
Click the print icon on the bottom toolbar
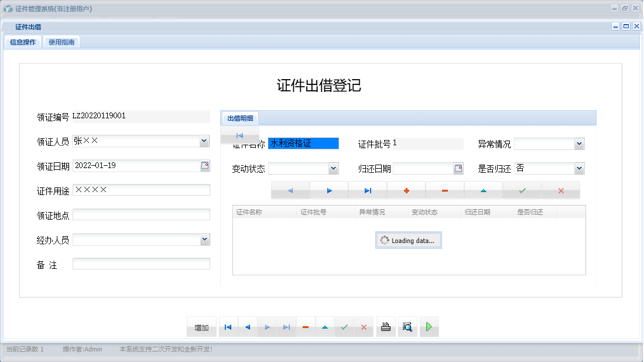[386, 327]
